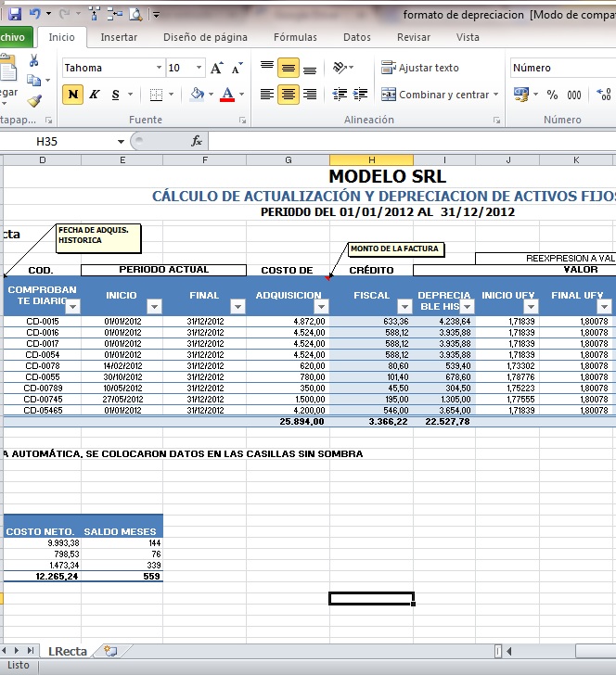This screenshot has height=675, width=616.
Task: Click the insert new worksheet icon
Action: coord(110,651)
